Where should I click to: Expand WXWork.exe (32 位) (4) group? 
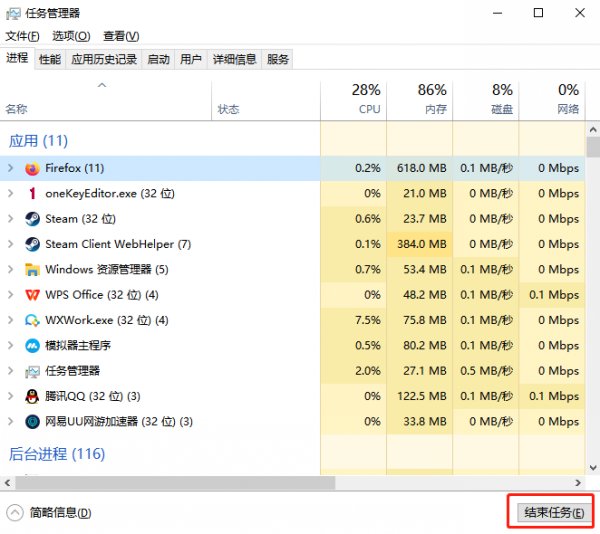tap(11, 320)
